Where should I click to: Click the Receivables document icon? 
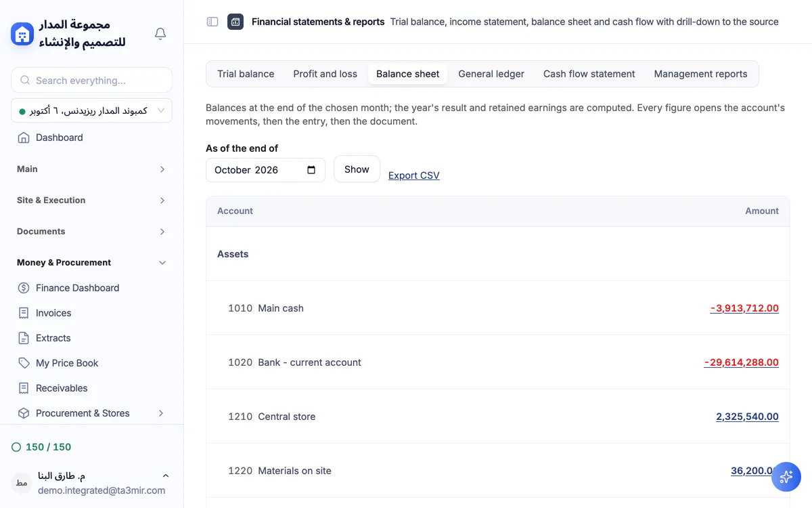[24, 388]
